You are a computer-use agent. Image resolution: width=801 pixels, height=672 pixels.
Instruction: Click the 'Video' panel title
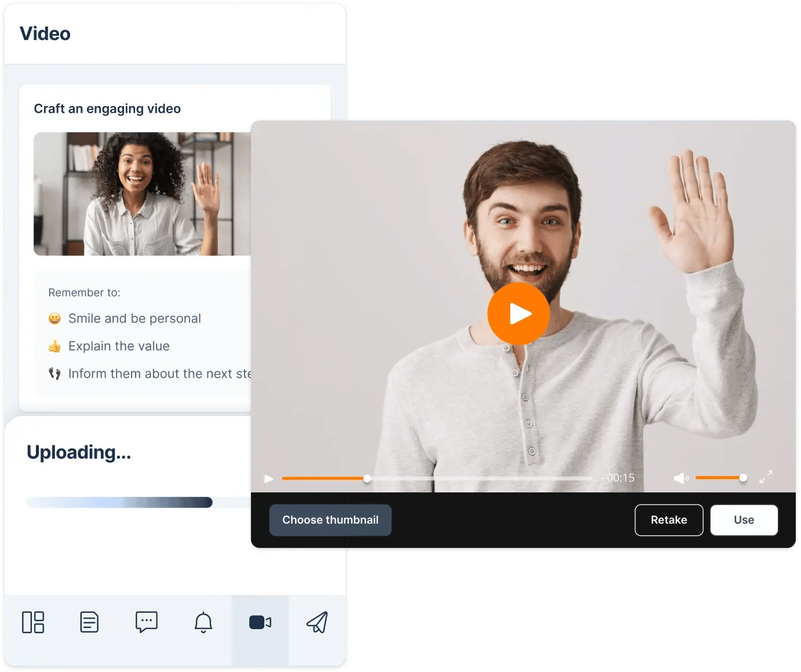point(45,34)
